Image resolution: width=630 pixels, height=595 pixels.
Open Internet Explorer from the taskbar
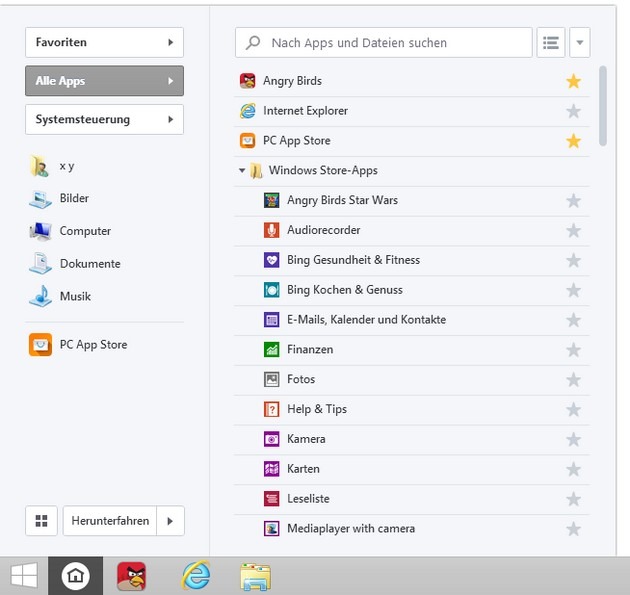pyautogui.click(x=196, y=576)
